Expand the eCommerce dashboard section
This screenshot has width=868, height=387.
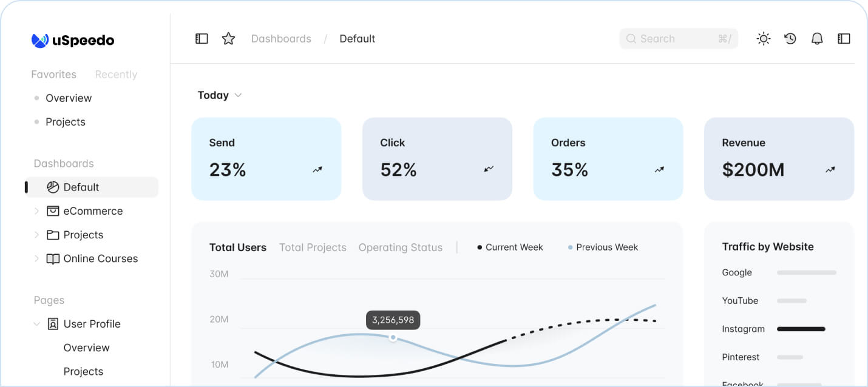36,211
